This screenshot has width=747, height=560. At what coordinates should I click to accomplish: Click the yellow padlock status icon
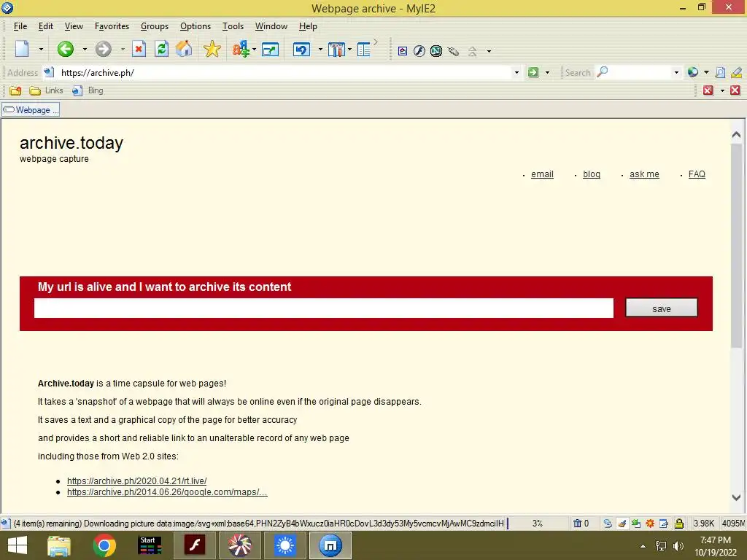(679, 524)
